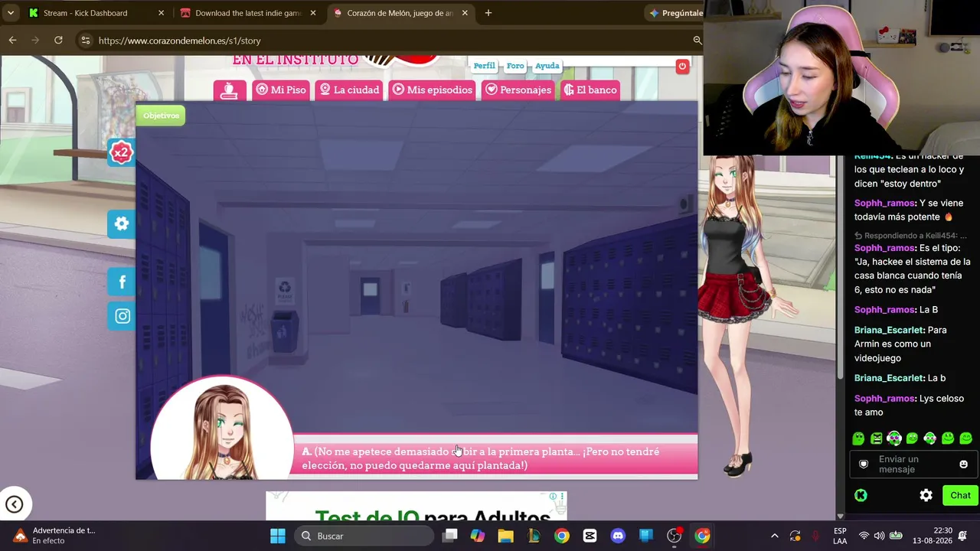This screenshot has height=551, width=980.
Task: Open the Ayuda link
Action: click(x=547, y=66)
